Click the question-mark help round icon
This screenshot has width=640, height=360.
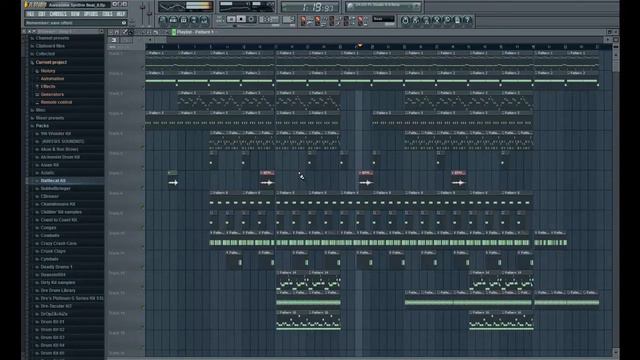468,20
